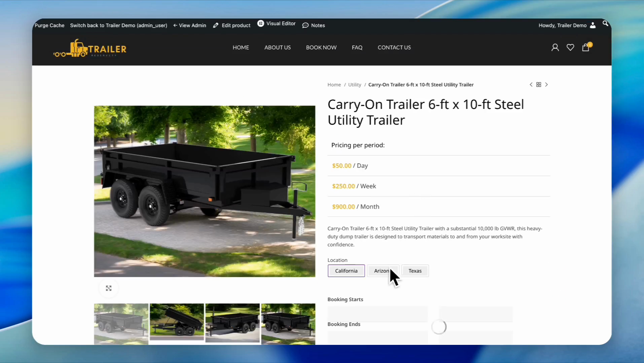Open the HOME menu item
This screenshot has height=363, width=644.
(x=241, y=47)
